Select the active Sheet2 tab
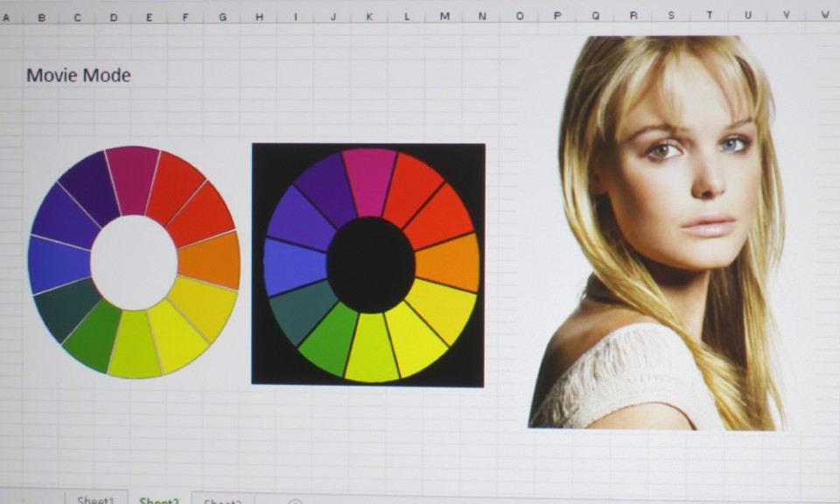Screen dimensions: 840x504 click(159, 500)
